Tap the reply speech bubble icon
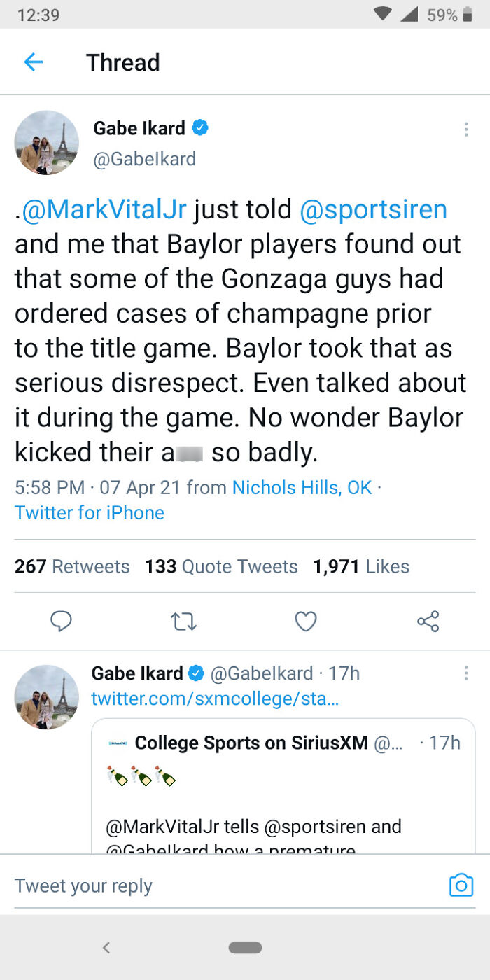The height and width of the screenshot is (980, 490). point(62,621)
